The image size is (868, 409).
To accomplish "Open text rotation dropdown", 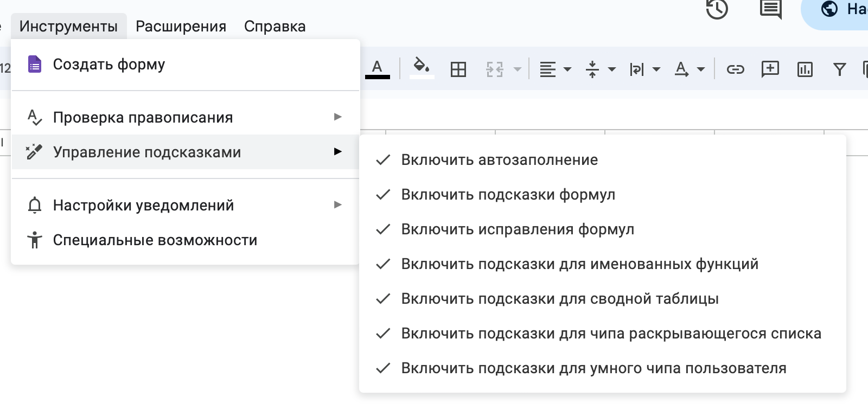I will click(x=689, y=69).
